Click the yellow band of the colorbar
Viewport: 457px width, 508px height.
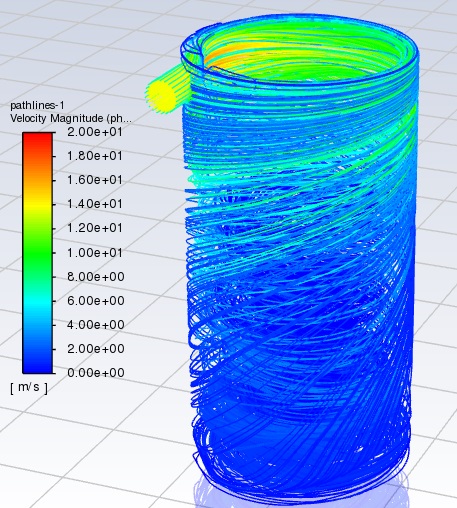37,204
